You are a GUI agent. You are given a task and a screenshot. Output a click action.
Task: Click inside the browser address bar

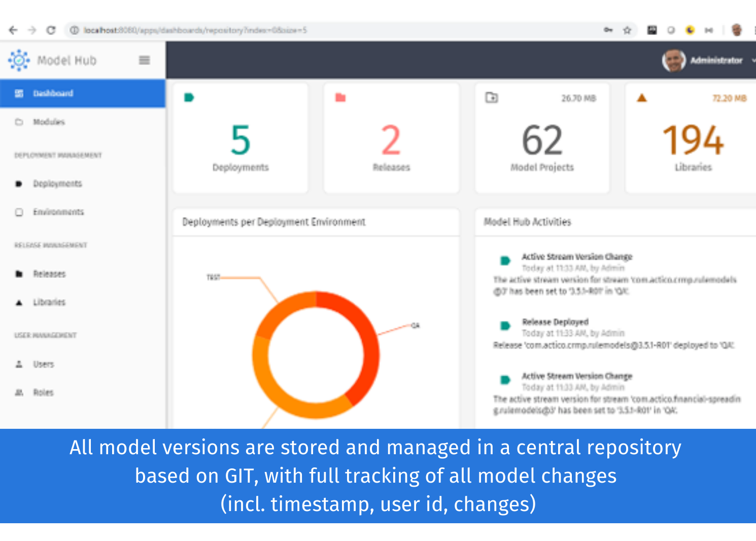tap(203, 30)
